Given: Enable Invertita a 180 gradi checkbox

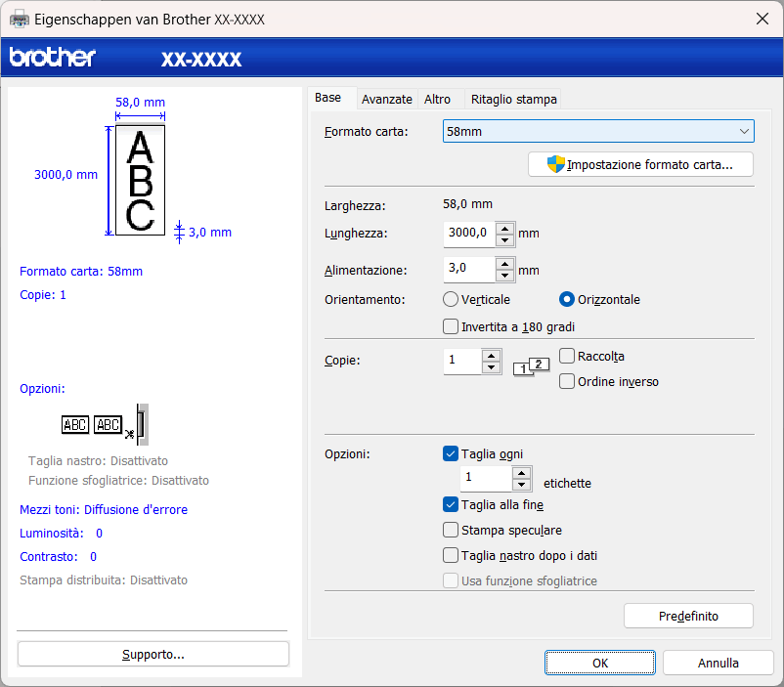Looking at the screenshot, I should tap(451, 326).
